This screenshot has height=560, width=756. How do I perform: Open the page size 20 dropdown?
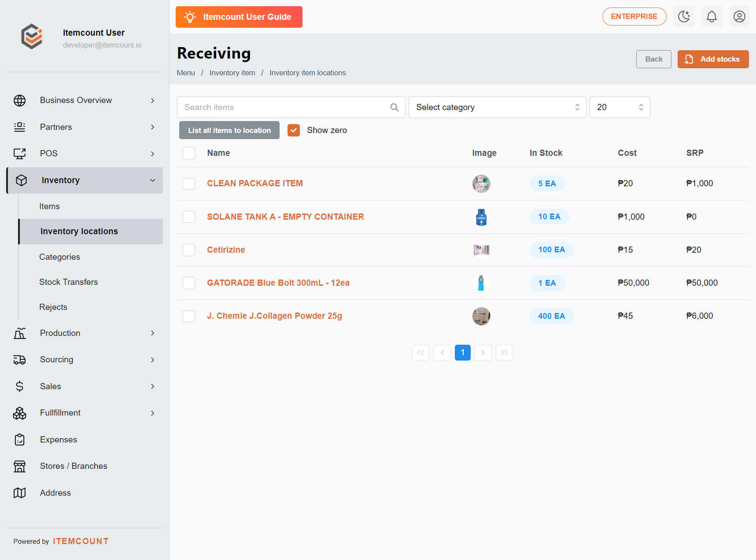point(620,107)
